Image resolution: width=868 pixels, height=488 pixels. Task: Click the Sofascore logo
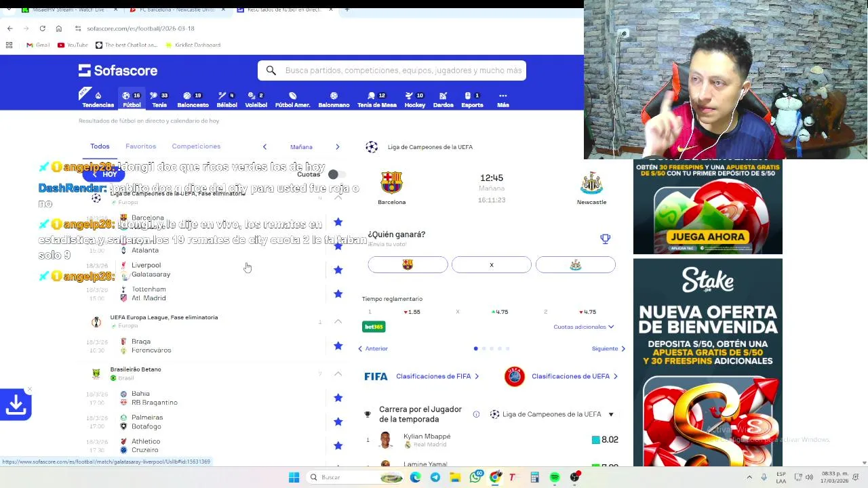pos(118,70)
